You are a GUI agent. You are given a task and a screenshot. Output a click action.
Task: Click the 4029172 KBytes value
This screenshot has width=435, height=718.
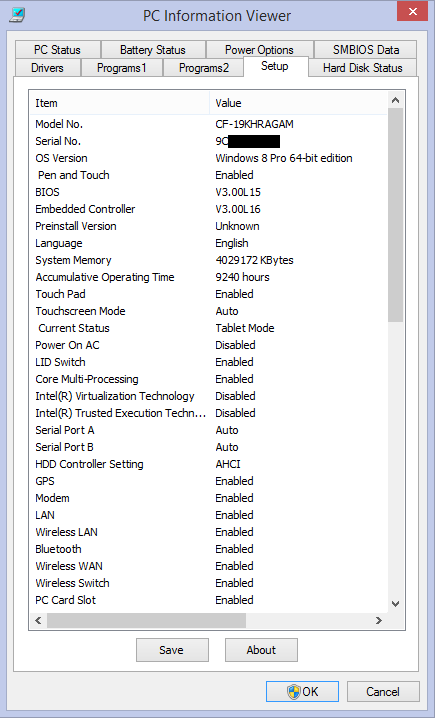pos(255,260)
